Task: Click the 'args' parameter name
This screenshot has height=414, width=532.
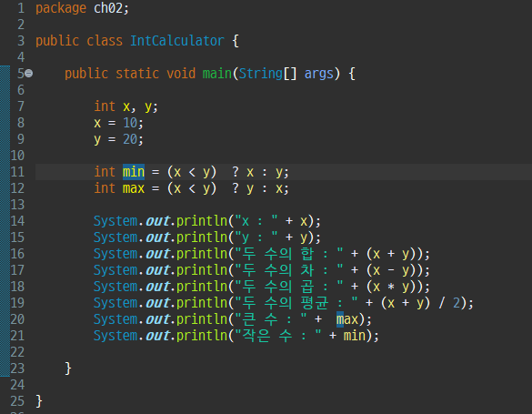Action: [x=319, y=75]
